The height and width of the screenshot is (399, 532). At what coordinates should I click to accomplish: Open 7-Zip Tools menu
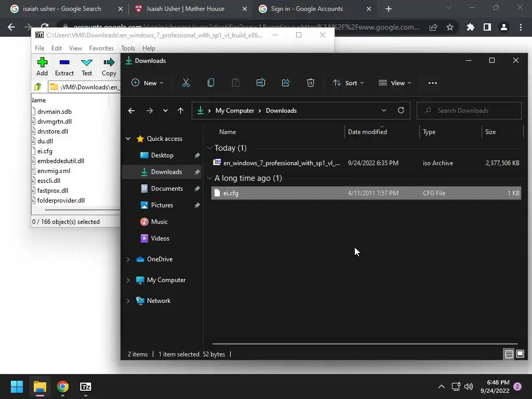(x=128, y=48)
